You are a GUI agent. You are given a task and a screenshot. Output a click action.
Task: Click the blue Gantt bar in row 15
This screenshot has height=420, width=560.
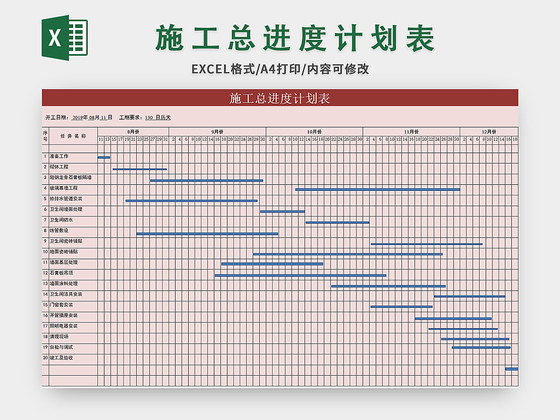402,307
